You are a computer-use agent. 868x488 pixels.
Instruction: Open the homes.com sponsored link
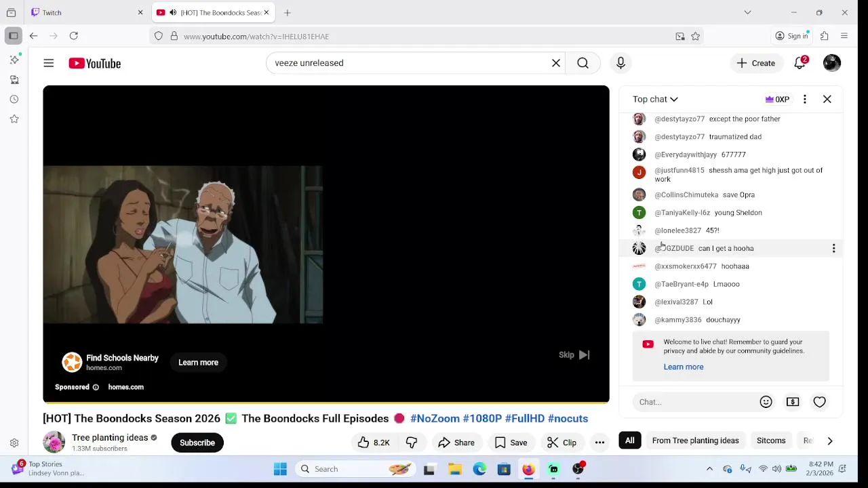click(125, 387)
